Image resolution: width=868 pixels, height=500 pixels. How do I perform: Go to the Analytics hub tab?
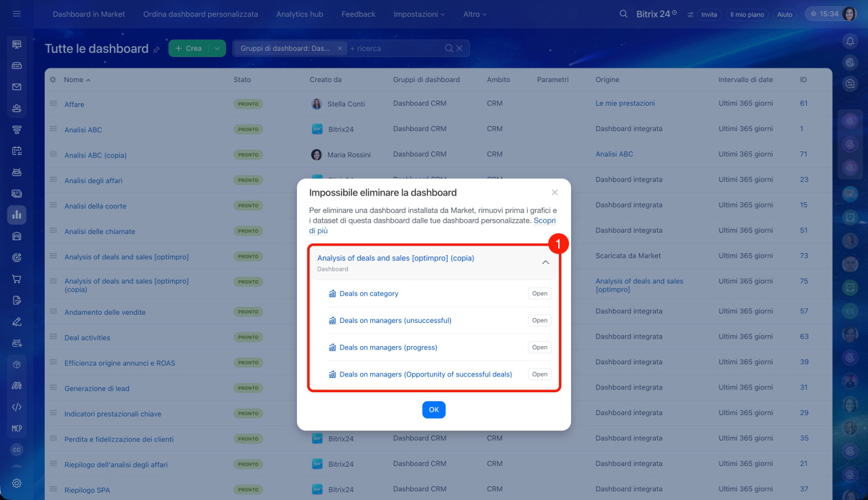point(300,14)
